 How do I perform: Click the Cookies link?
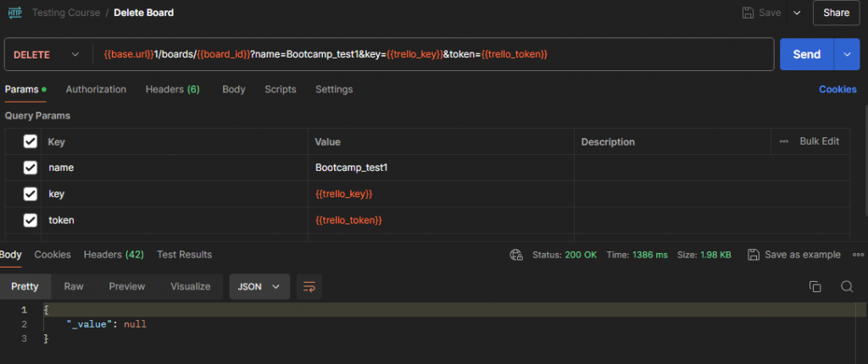pos(837,89)
